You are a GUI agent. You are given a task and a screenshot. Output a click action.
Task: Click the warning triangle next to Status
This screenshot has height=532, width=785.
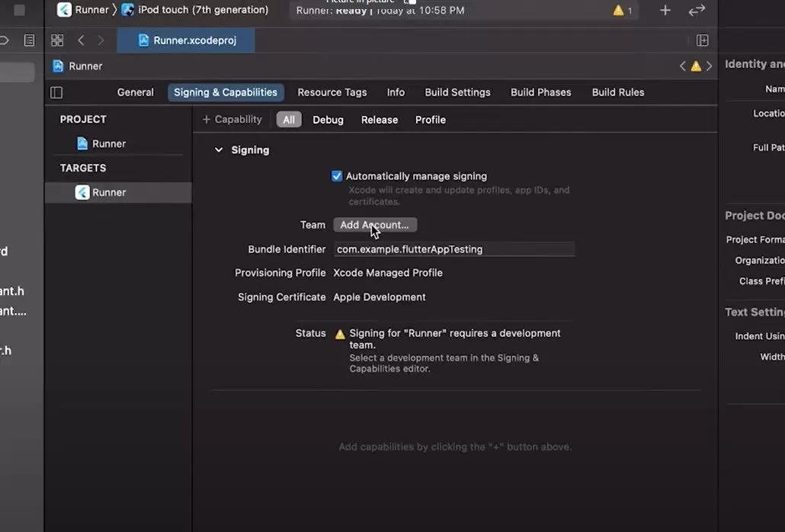[340, 333]
